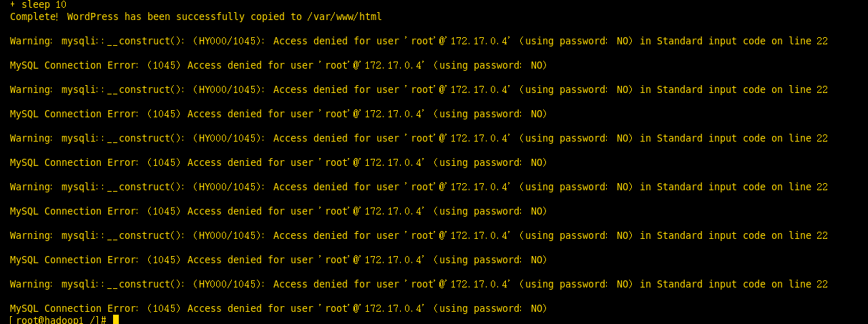Screen dimensions: 868x324
Task: Click the fifth MySQL Connection Error line
Action: click(278, 260)
